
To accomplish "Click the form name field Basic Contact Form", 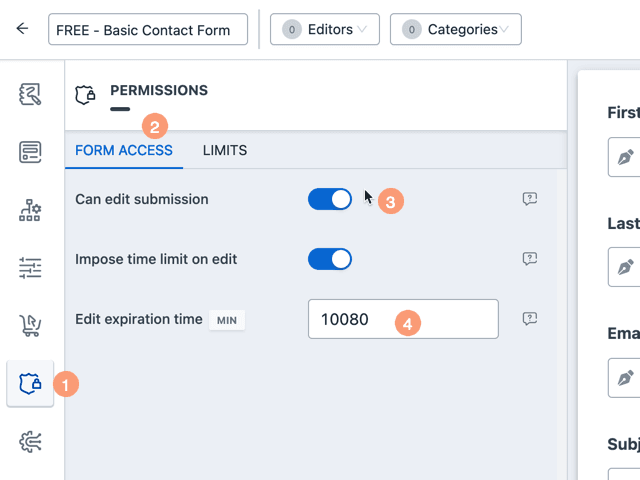I will (148, 29).
